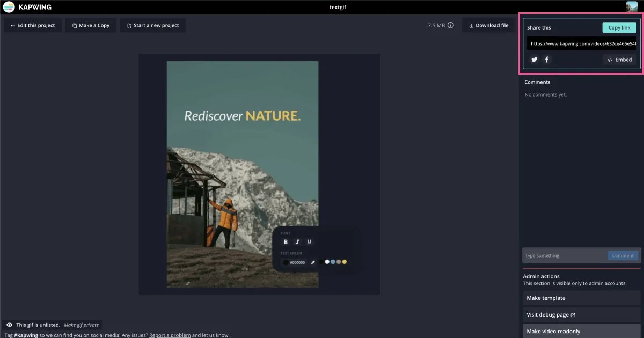The image size is (644, 338).
Task: Toggle underline text formatting
Action: pos(309,241)
